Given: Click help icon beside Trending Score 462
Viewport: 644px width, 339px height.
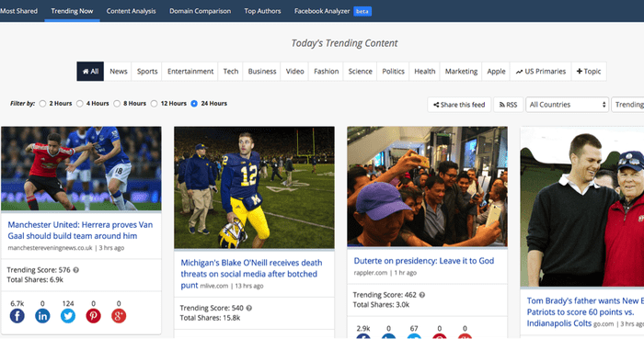Looking at the screenshot, I should coord(421,295).
